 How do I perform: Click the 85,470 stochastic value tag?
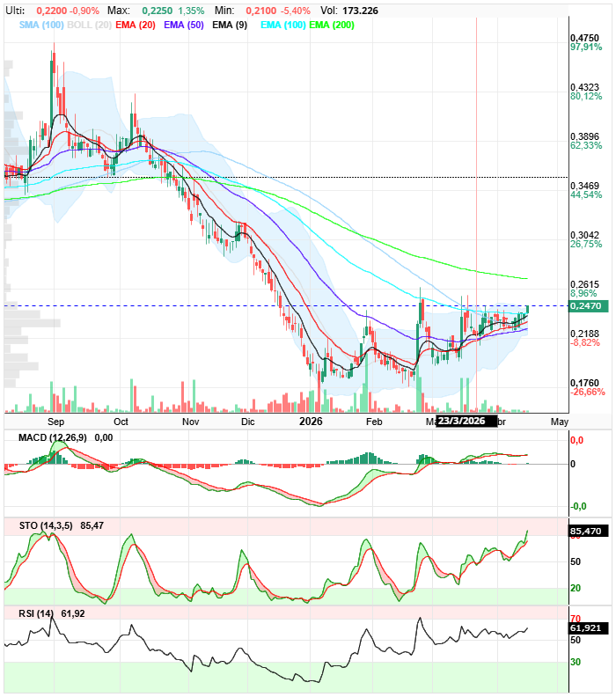tap(589, 532)
